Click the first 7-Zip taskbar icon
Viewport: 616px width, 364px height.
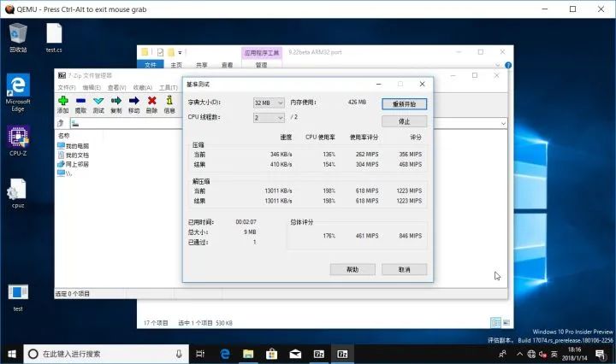click(x=318, y=355)
